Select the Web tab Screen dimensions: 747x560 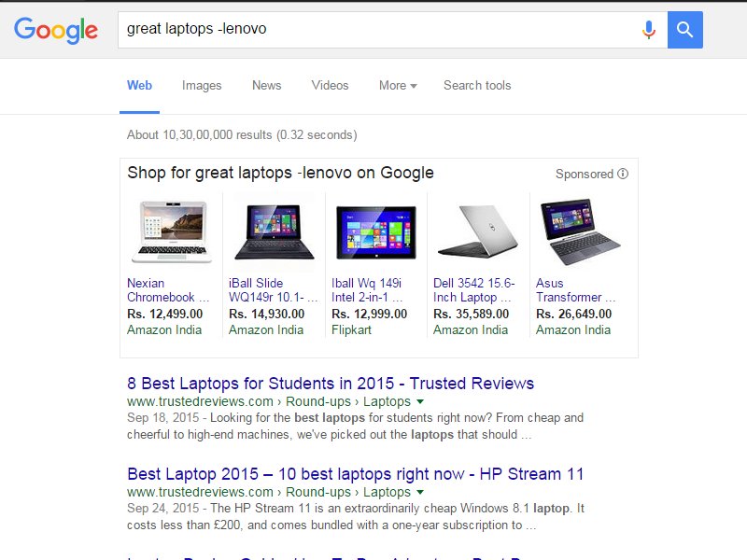[139, 86]
